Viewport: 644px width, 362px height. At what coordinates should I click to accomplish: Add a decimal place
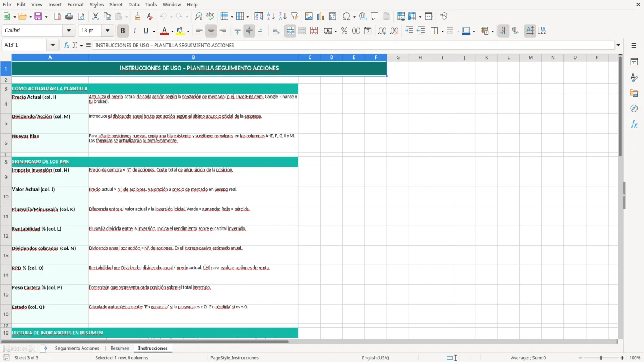coord(382,31)
